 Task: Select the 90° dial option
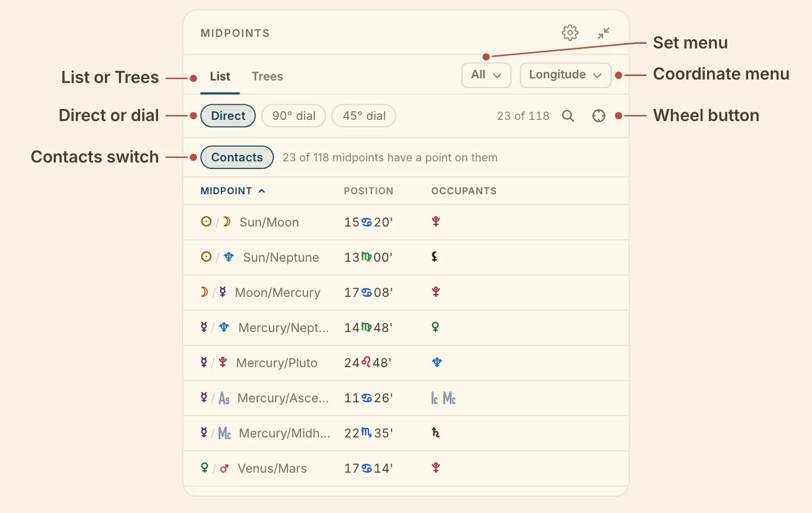pyautogui.click(x=294, y=116)
